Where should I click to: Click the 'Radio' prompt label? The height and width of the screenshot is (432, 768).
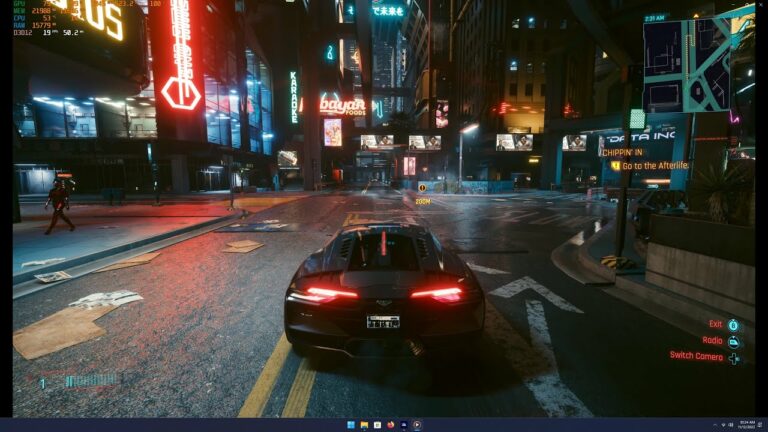coord(712,340)
